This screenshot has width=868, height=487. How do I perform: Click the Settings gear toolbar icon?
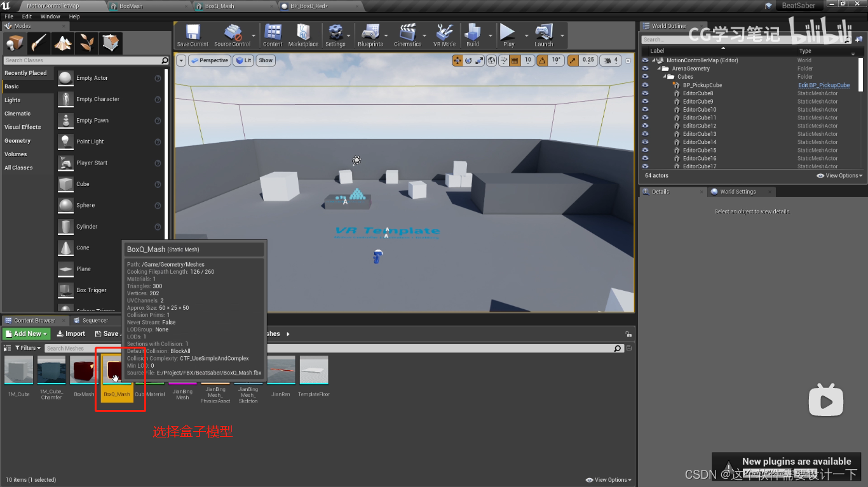335,35
